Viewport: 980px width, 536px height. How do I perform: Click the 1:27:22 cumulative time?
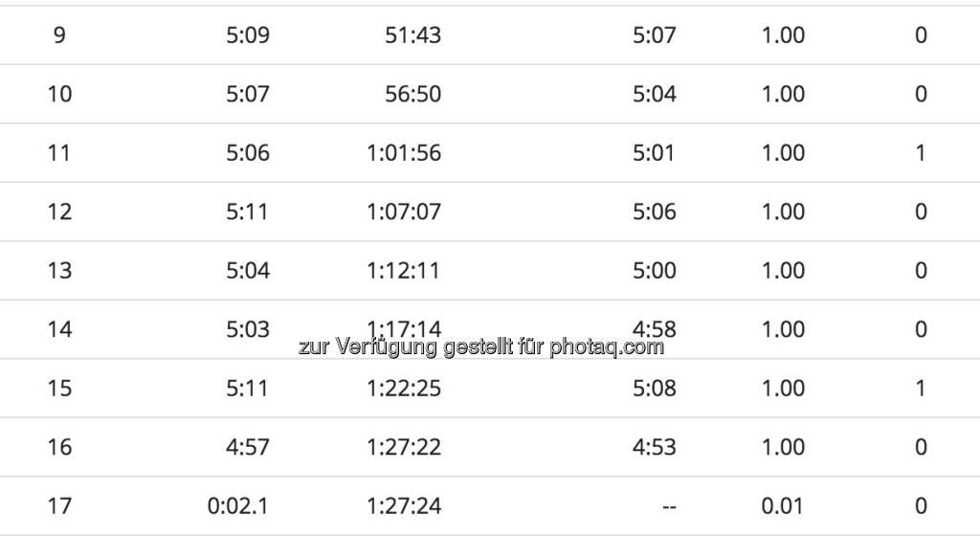404,447
